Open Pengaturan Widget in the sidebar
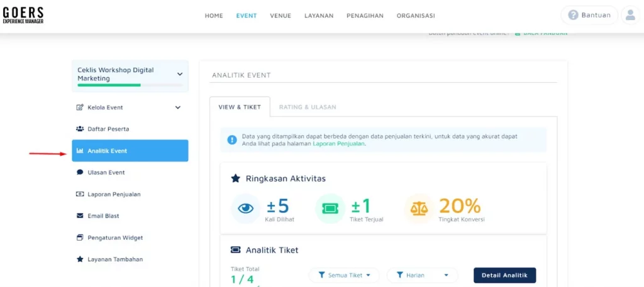644x287 pixels. point(130,237)
